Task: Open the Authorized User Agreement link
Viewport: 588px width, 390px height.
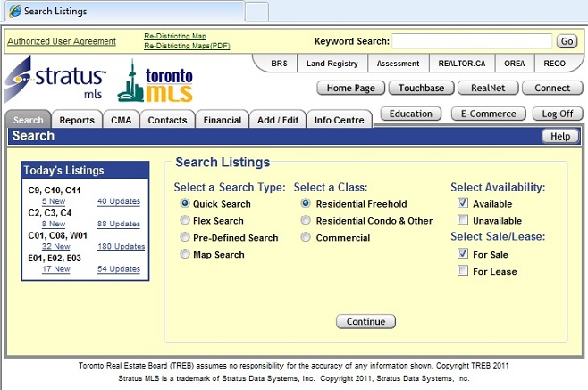Action: [61, 41]
